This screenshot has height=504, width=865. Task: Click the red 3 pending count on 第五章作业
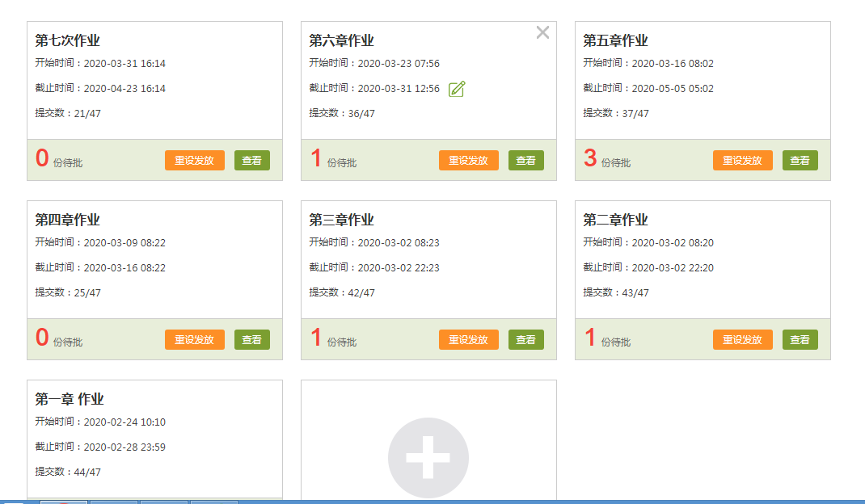point(590,158)
